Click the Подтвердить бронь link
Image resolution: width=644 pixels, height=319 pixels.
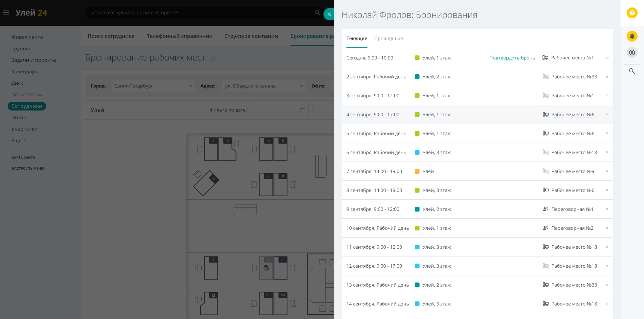pyautogui.click(x=512, y=58)
